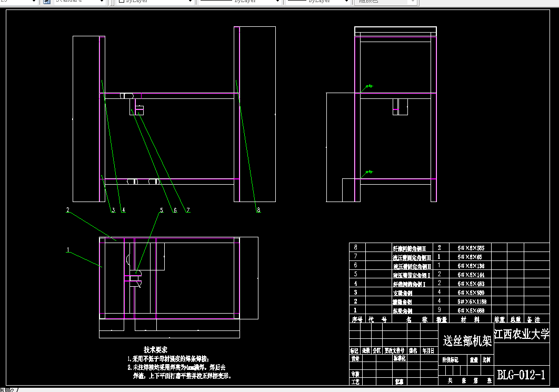This screenshot has height=392, width=559.
Task: Select balloon number 2 leader label
Action: [68, 210]
